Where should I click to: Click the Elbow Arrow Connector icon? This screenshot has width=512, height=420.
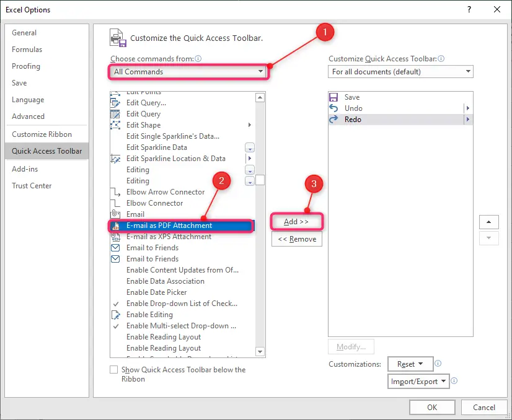pyautogui.click(x=115, y=192)
